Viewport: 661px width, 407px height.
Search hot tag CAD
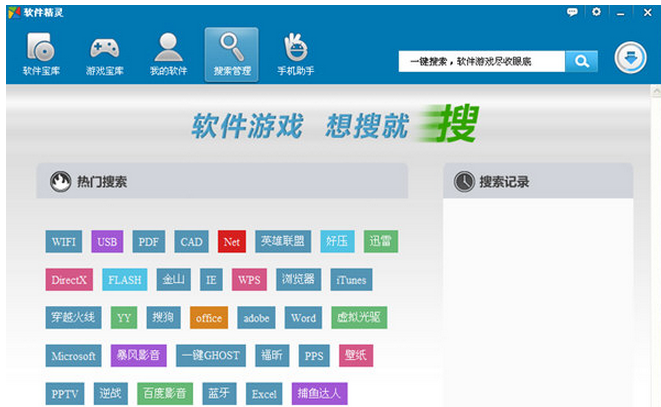pos(191,242)
